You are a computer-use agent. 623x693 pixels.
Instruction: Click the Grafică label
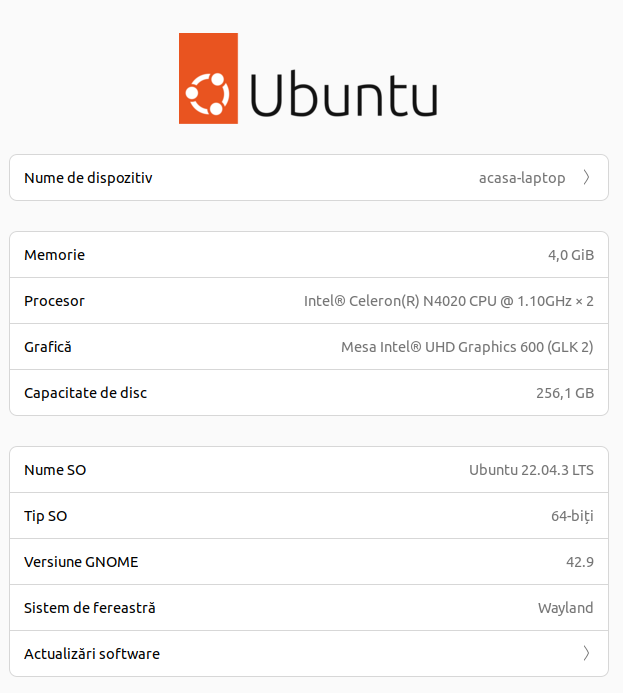[x=48, y=347]
